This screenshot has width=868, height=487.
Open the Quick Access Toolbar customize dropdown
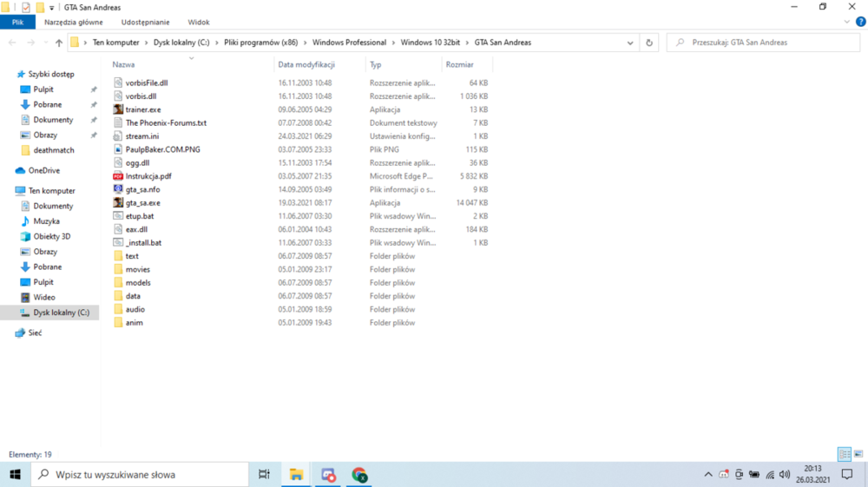(x=51, y=8)
